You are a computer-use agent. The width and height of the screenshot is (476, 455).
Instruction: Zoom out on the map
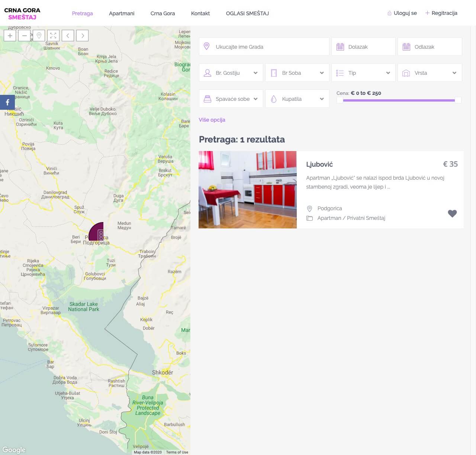24,36
